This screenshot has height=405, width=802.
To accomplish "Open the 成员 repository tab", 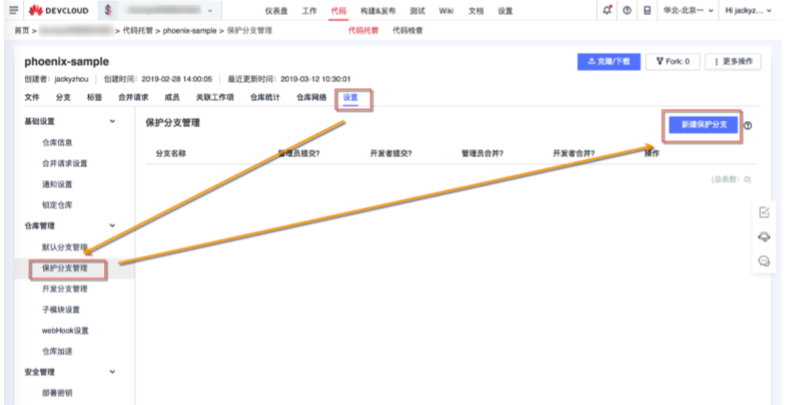I will [172, 97].
